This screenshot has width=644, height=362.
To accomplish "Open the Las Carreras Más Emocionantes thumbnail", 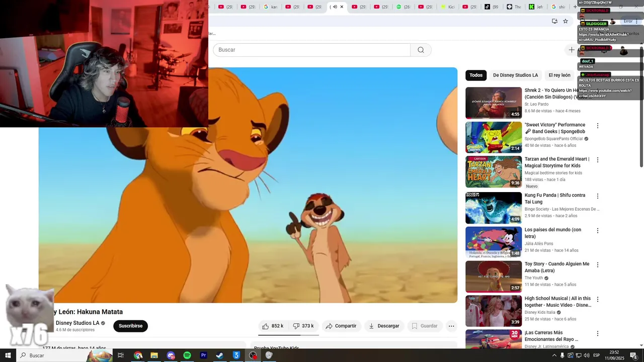I will coord(494,339).
